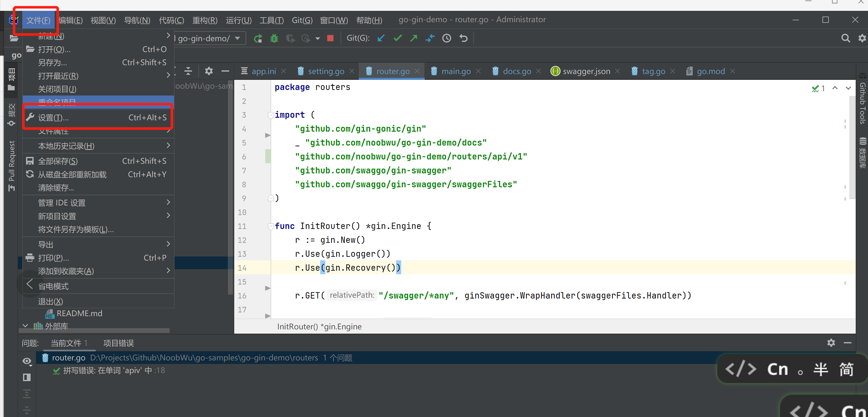The image size is (868, 417).
Task: Select 另存为... menu entry
Action: (x=98, y=62)
